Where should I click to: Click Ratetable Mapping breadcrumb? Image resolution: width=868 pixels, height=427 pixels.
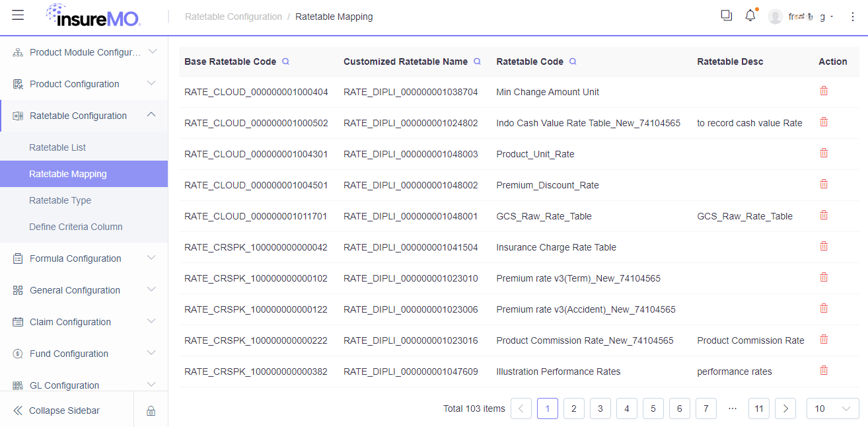[334, 17]
